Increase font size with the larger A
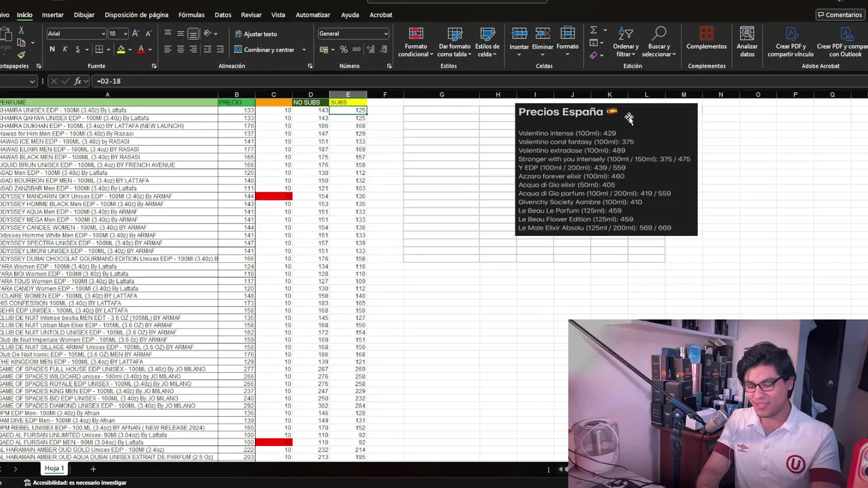The width and height of the screenshot is (868, 488). coord(136,33)
